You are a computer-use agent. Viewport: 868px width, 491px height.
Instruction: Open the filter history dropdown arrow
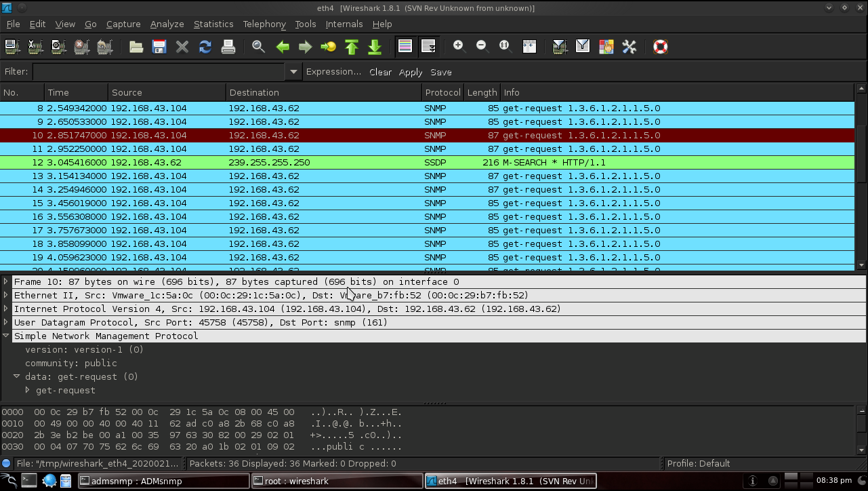293,71
